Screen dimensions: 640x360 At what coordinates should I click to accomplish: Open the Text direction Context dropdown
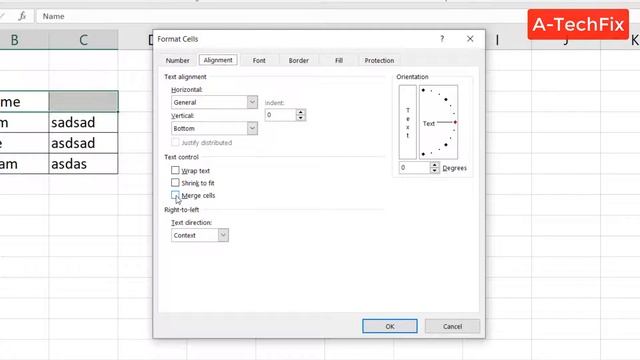[223, 235]
